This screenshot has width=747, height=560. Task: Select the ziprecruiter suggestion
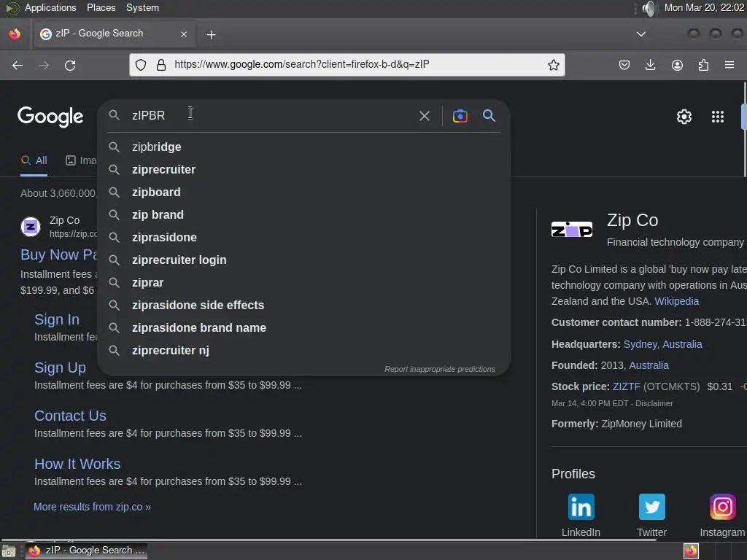click(303, 169)
